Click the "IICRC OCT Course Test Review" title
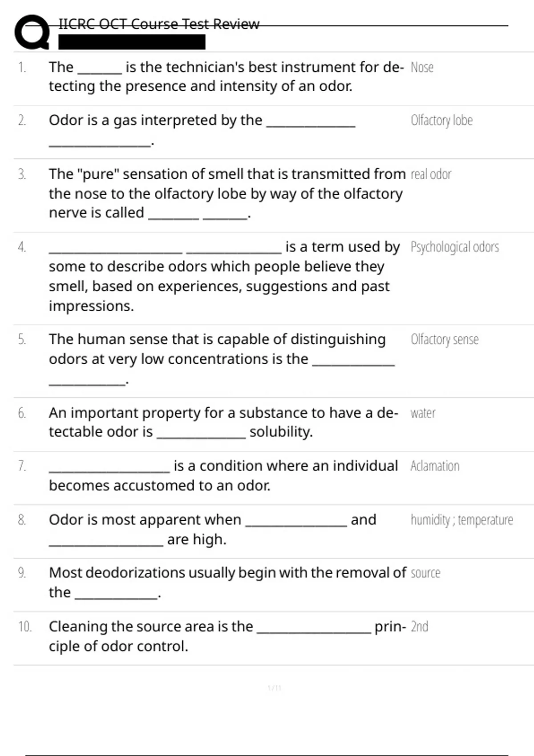Screen dimensions: 534x756 pyautogui.click(x=159, y=24)
